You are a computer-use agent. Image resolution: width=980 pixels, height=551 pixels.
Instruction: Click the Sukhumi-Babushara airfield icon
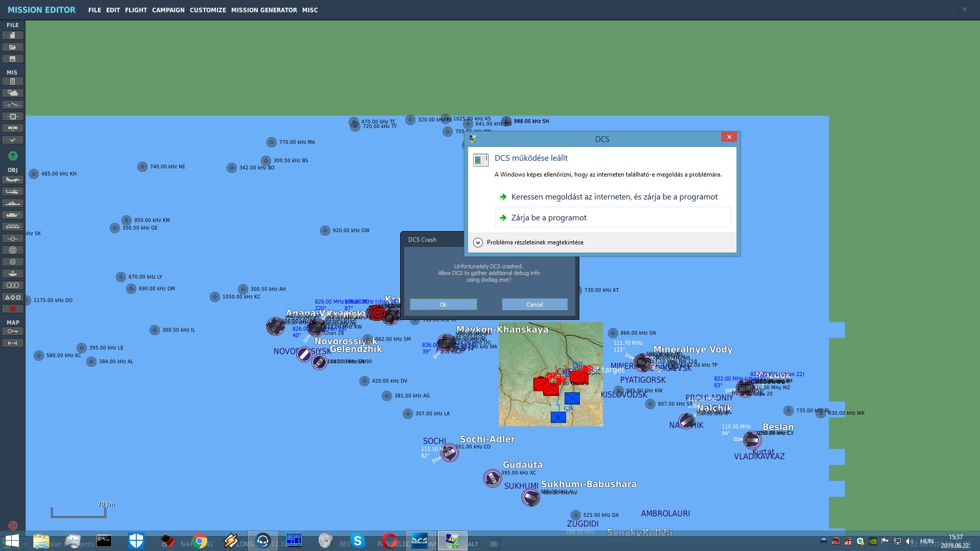point(530,497)
